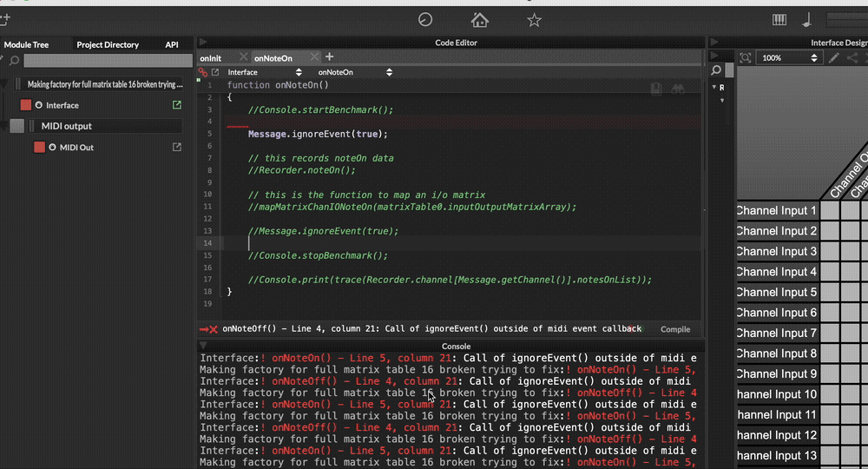Click the //Console.startBenchmark() comment line

[320, 109]
